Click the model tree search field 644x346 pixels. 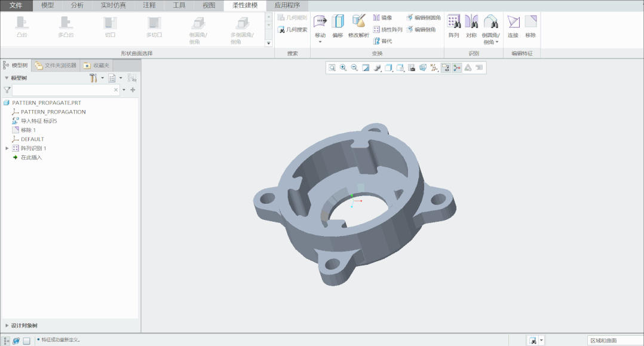pyautogui.click(x=62, y=90)
